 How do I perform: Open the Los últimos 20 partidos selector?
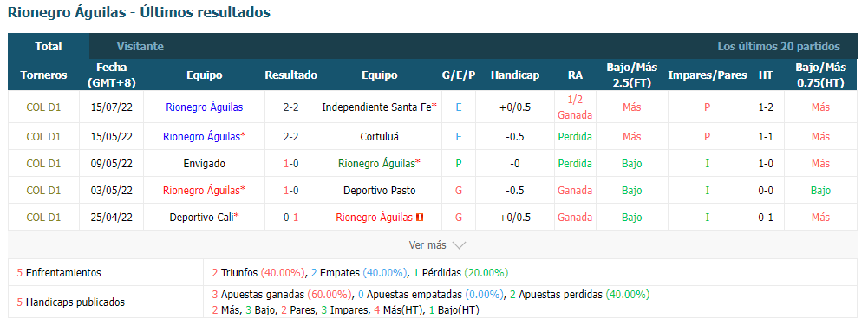click(x=779, y=47)
